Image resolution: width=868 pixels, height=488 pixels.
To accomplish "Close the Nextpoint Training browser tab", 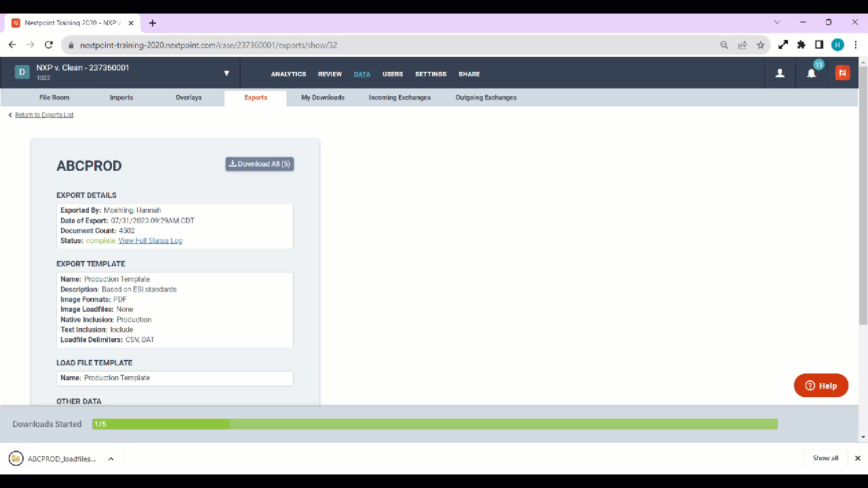I will click(132, 23).
